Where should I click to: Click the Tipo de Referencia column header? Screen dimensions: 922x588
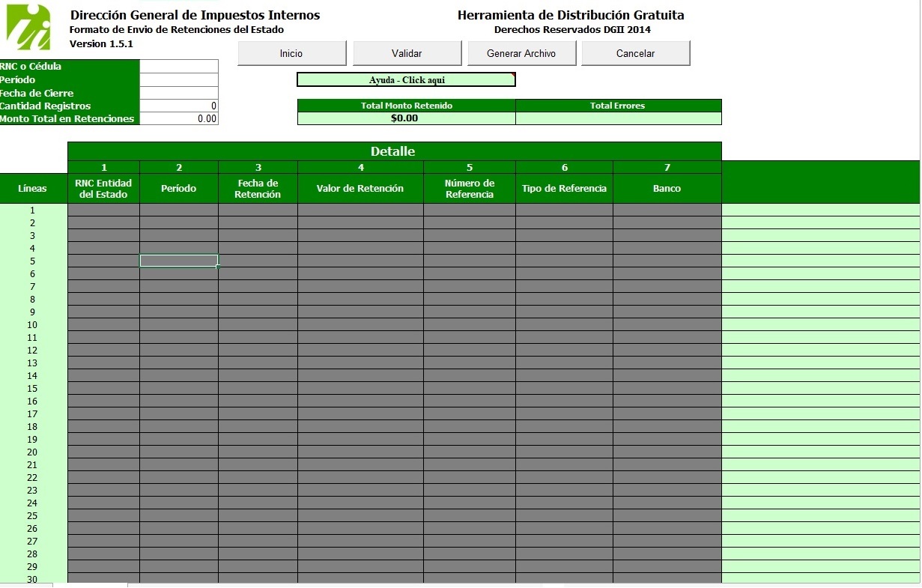(x=564, y=189)
